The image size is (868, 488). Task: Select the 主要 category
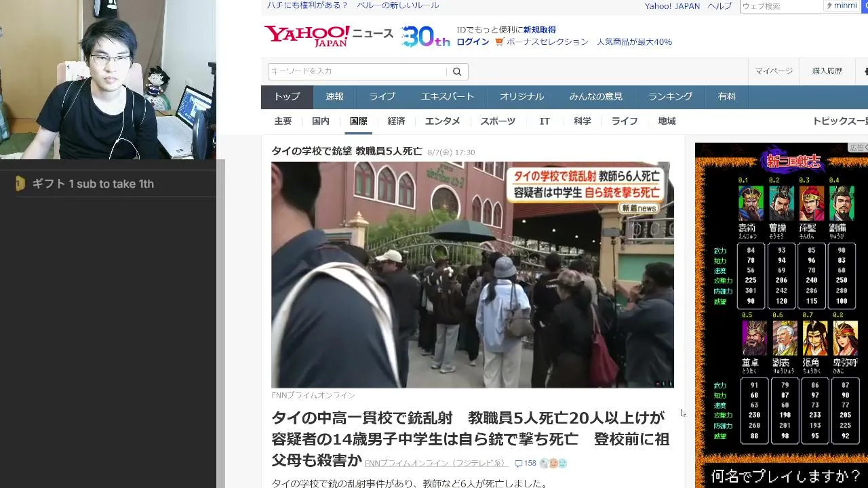tap(283, 121)
